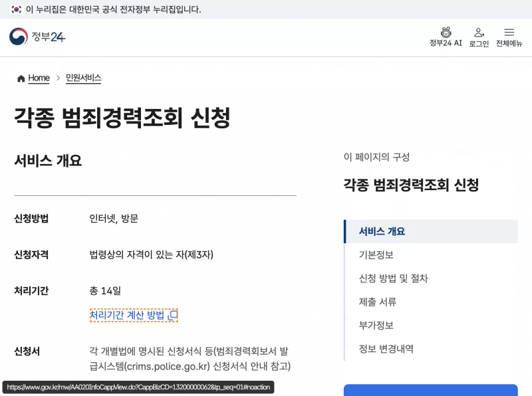Click the 신청자격 label
This screenshot has height=396, width=532.
tap(31, 254)
